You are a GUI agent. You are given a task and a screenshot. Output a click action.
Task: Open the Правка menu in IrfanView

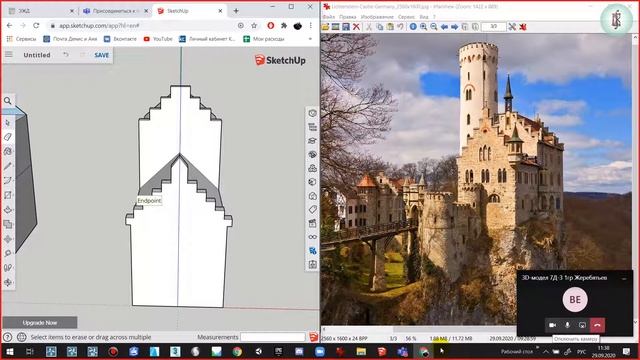coord(348,17)
